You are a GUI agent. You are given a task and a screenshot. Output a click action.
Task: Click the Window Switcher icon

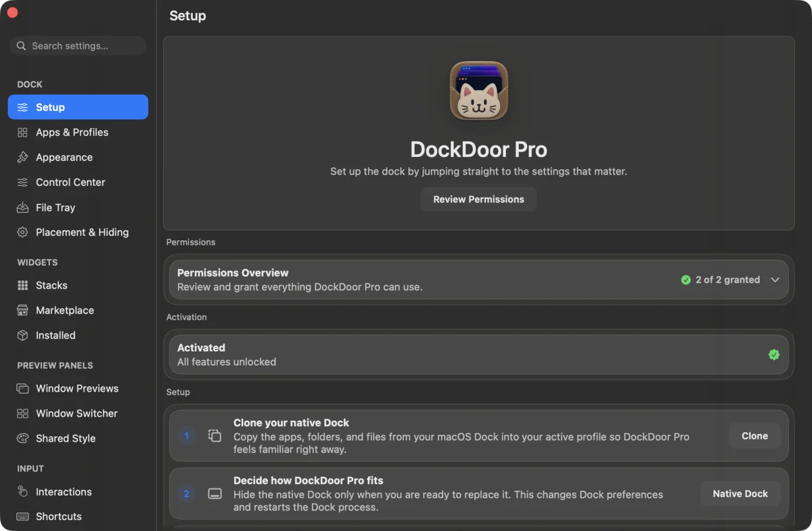(23, 413)
